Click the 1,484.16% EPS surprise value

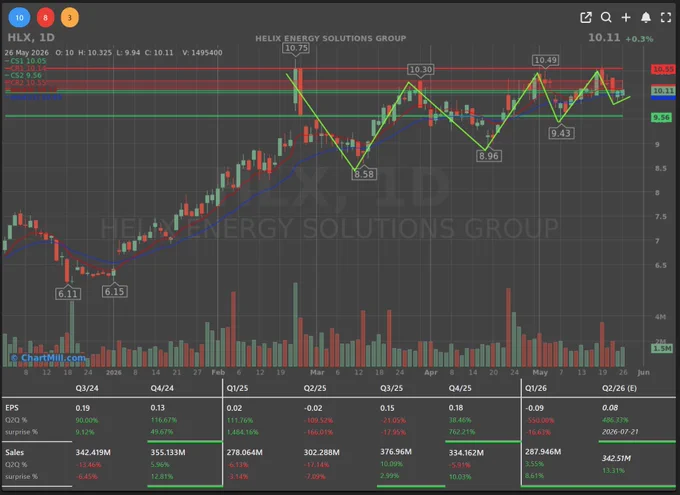[x=242, y=432]
